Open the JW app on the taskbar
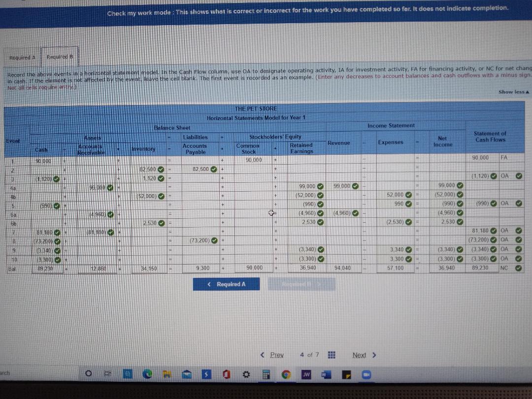This screenshot has width=532, height=399. point(306,374)
